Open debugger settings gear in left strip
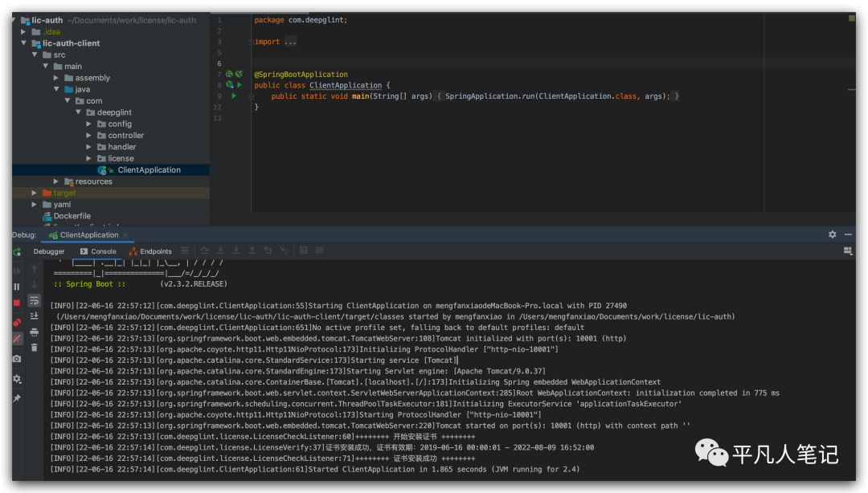Image resolution: width=868 pixels, height=493 pixels. pyautogui.click(x=17, y=379)
